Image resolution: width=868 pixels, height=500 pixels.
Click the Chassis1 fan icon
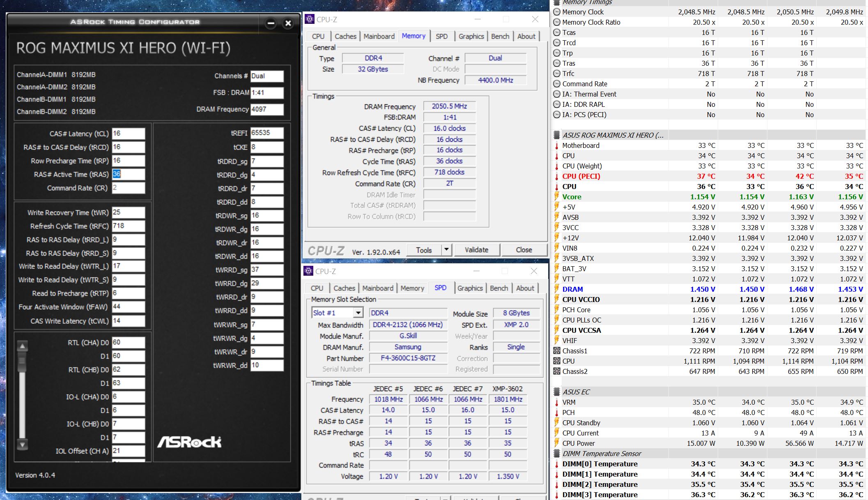tap(557, 351)
